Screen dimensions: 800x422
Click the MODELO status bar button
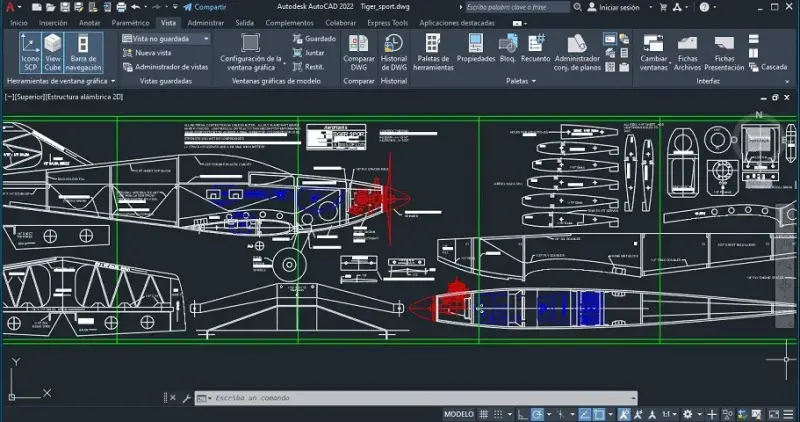pyautogui.click(x=459, y=414)
